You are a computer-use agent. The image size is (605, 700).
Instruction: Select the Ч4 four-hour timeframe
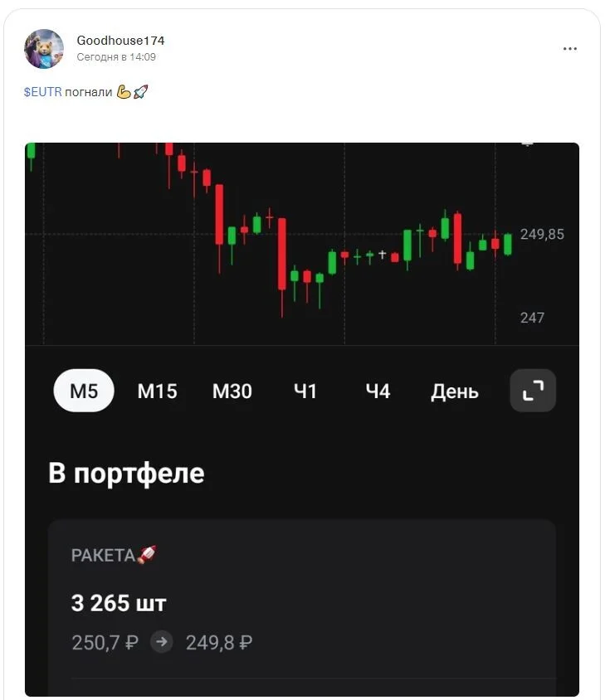click(x=378, y=391)
